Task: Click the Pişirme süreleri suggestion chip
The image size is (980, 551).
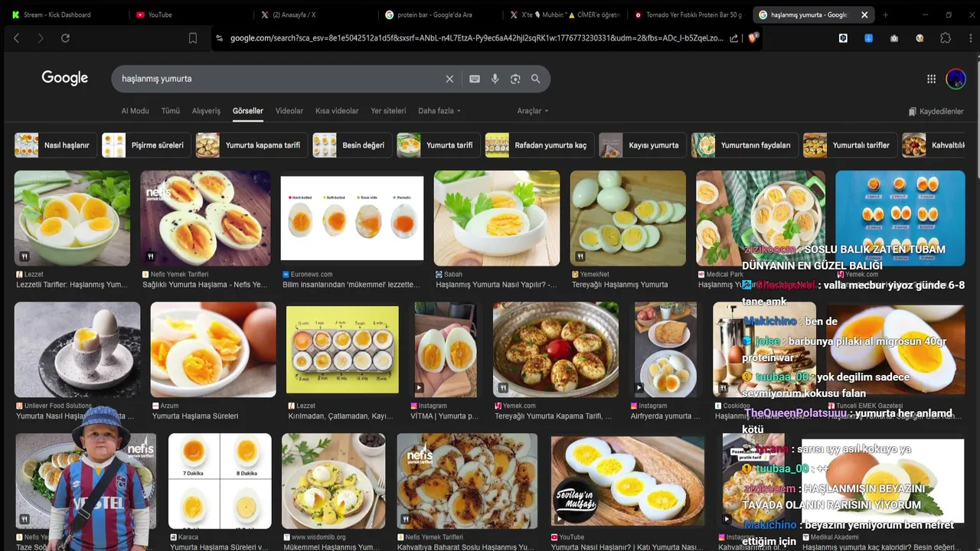Action: tap(146, 145)
